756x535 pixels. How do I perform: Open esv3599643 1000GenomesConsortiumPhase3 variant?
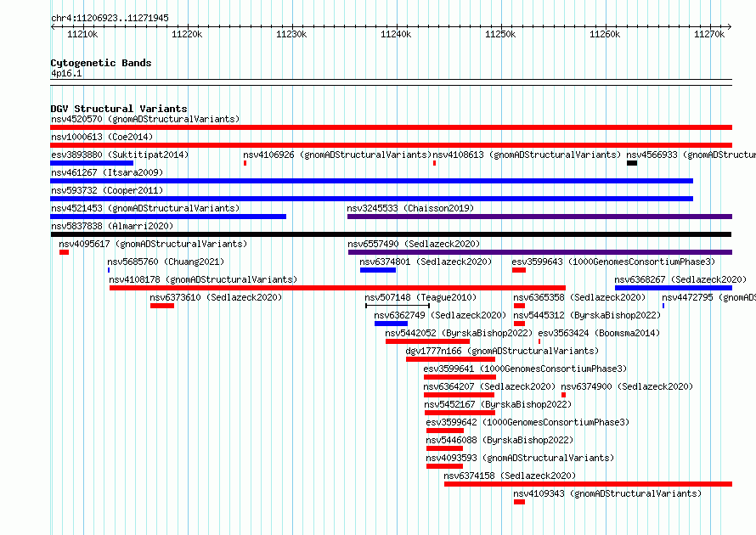pyautogui.click(x=613, y=262)
